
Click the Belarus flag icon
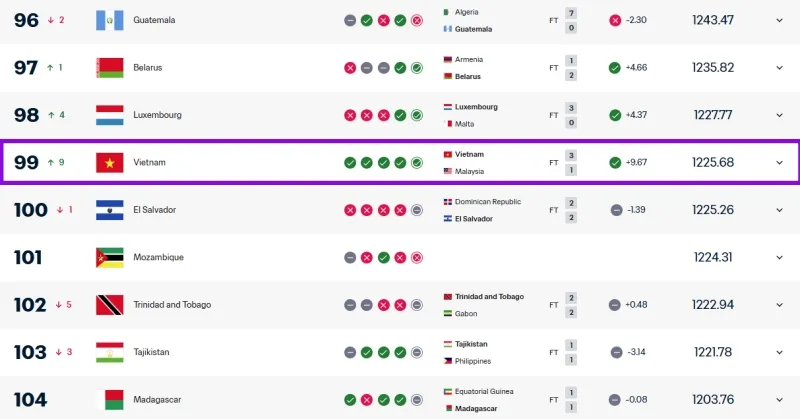(x=109, y=68)
